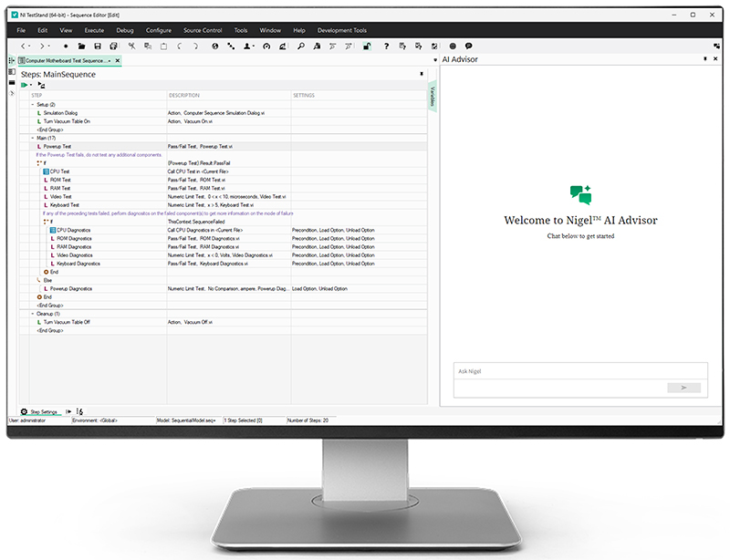The height and width of the screenshot is (560, 730).
Task: Click the speech bubble AI Advisor icon
Action: coord(468,46)
